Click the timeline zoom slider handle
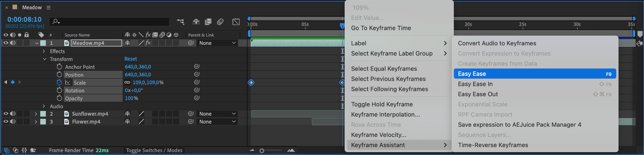This screenshot has width=644, height=155. tap(262, 151)
